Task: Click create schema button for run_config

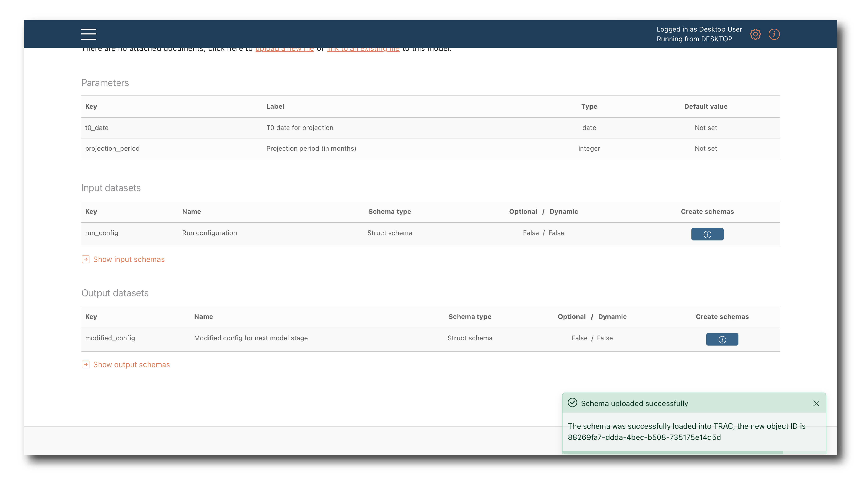Action: tap(707, 234)
